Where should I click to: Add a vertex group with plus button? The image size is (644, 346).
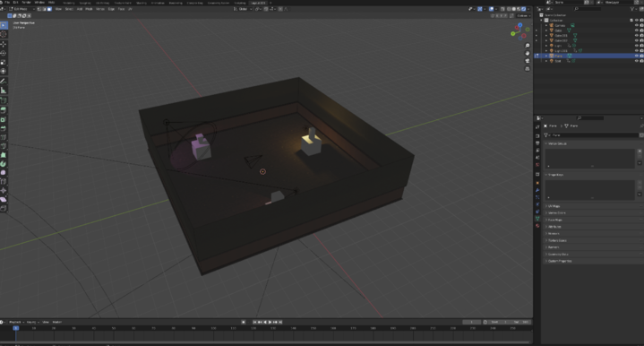[x=640, y=151]
